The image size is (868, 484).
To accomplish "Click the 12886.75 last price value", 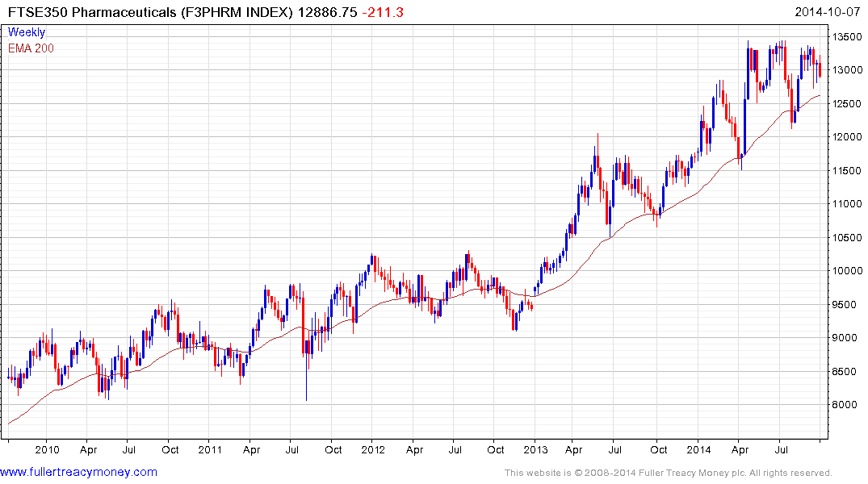I will pyautogui.click(x=327, y=12).
